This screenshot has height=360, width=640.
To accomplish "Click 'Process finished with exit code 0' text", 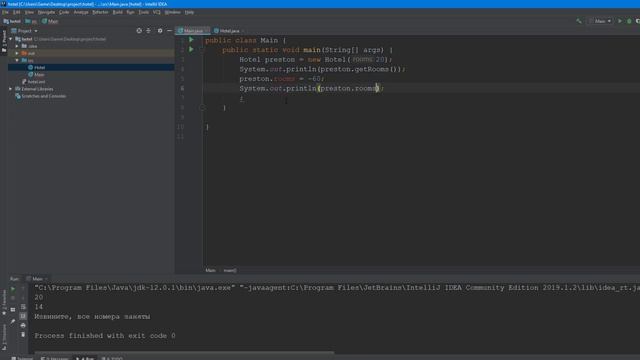I will 105,336.
